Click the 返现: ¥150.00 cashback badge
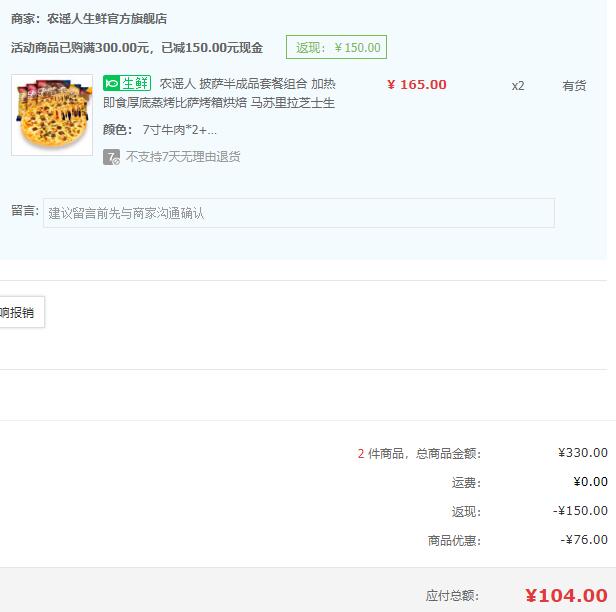616x612 pixels. click(x=336, y=47)
